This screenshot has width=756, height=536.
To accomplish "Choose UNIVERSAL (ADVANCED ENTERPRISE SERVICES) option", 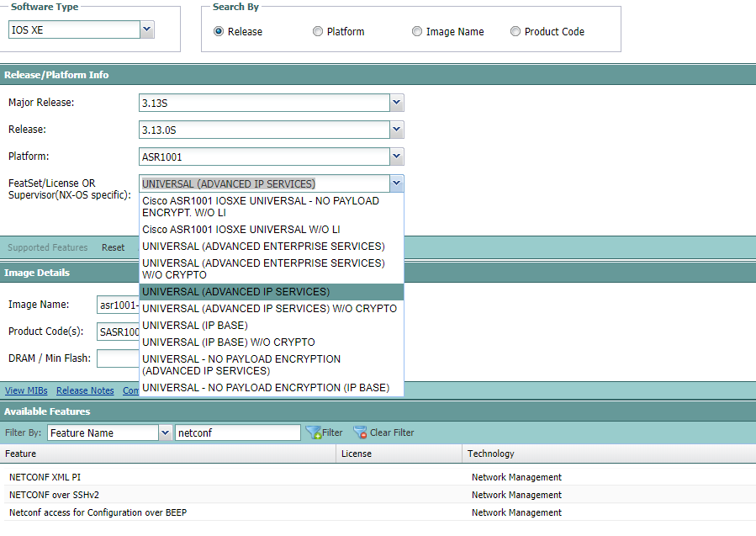I will [x=272, y=247].
